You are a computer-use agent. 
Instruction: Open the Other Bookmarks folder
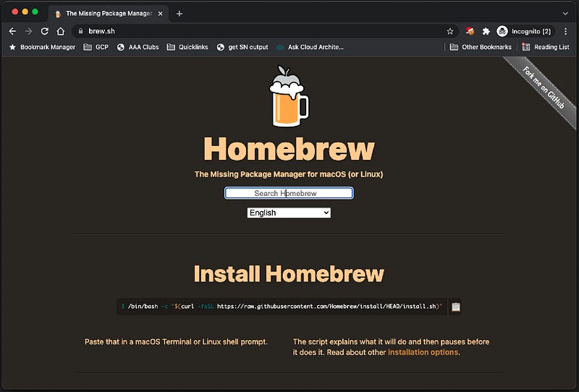coord(481,47)
